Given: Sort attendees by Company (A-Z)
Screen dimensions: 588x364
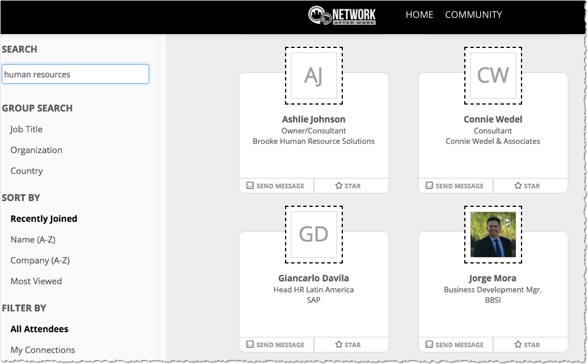Looking at the screenshot, I should pyautogui.click(x=40, y=261).
